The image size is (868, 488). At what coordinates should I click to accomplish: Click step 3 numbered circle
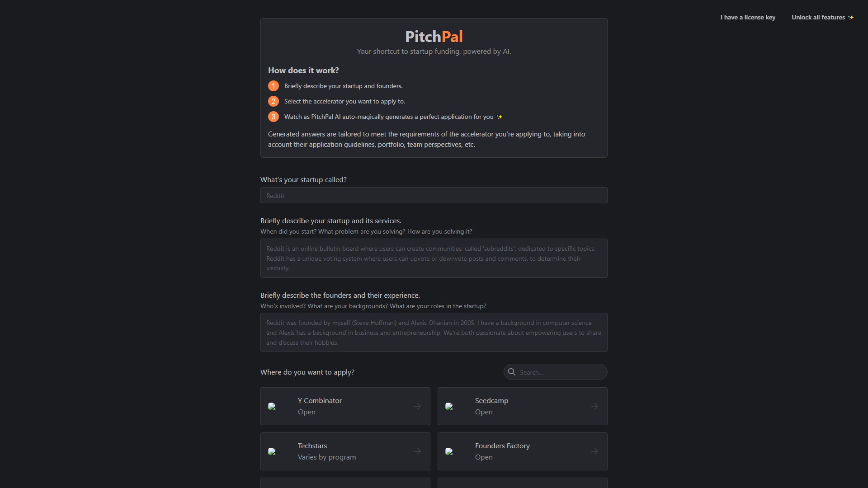tap(273, 117)
